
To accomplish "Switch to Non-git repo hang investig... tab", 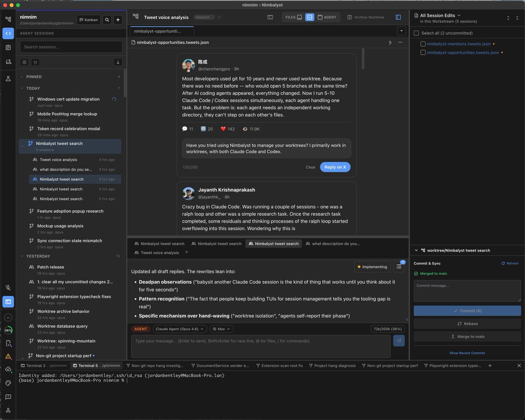I will (x=155, y=365).
